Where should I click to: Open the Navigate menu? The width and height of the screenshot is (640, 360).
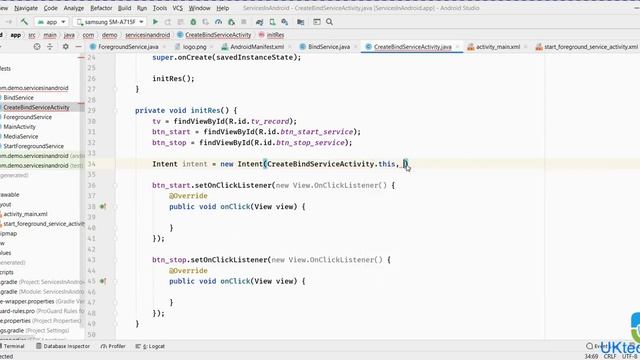(26, 8)
